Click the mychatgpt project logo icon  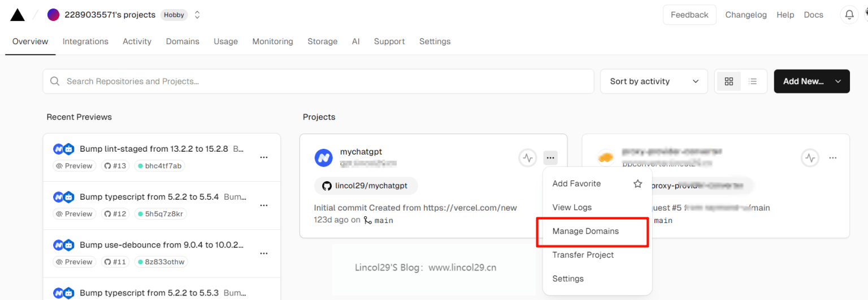(x=324, y=158)
